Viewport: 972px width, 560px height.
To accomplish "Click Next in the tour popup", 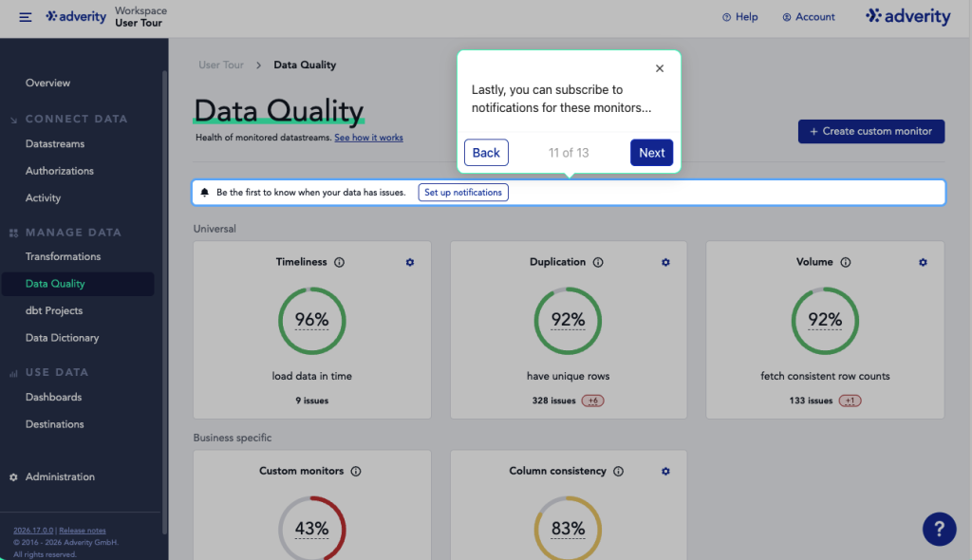I will (651, 153).
